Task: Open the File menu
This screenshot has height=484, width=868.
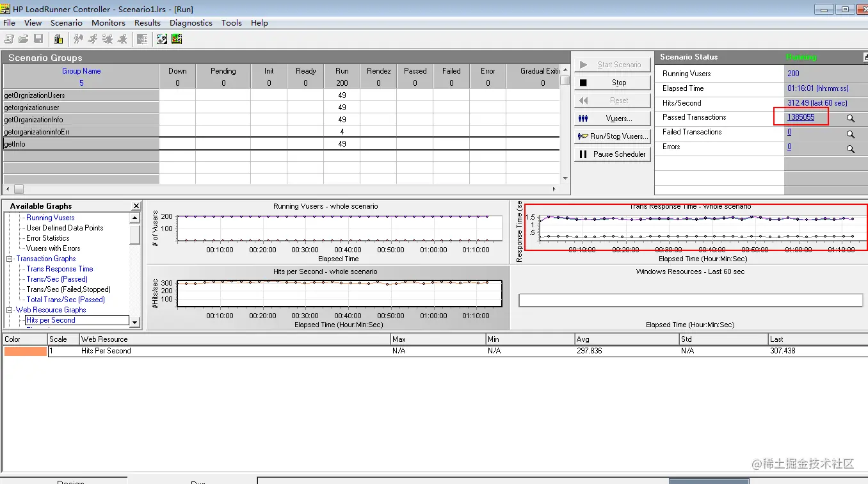Action: tap(9, 22)
